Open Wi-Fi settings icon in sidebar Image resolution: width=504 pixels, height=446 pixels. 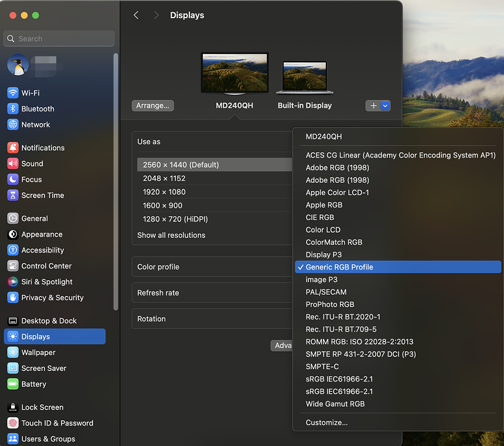[13, 93]
